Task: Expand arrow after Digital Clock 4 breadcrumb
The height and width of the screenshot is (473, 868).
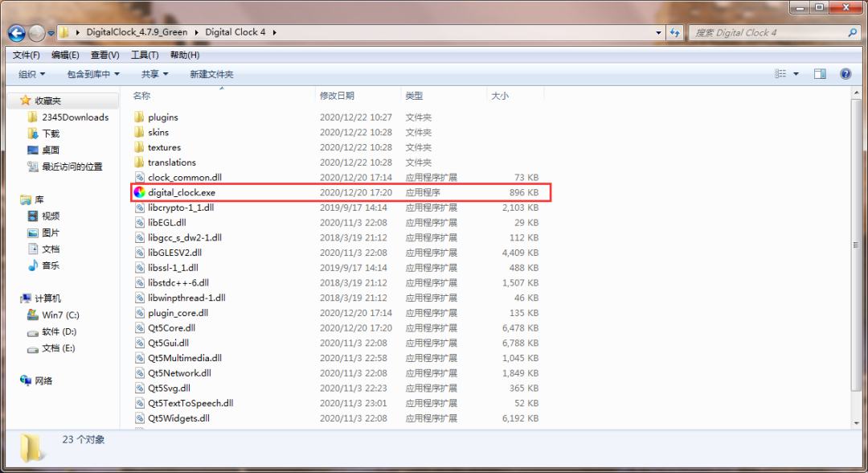Action: pos(275,33)
